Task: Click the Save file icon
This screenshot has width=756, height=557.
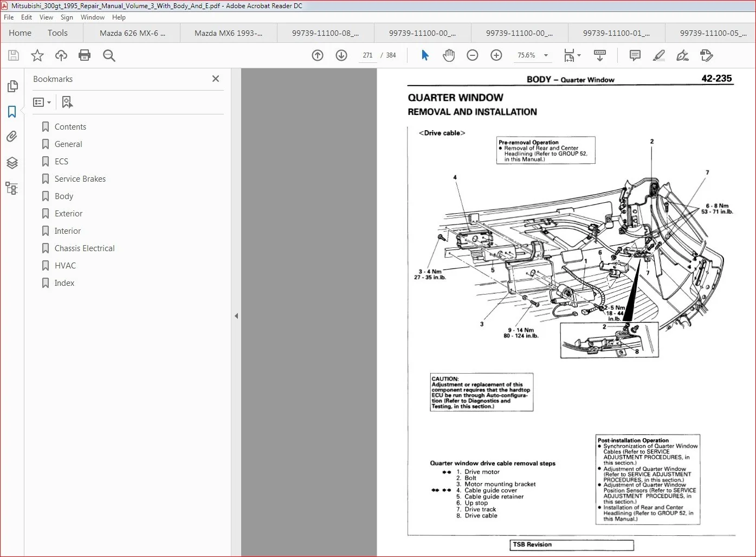Action: click(x=14, y=55)
